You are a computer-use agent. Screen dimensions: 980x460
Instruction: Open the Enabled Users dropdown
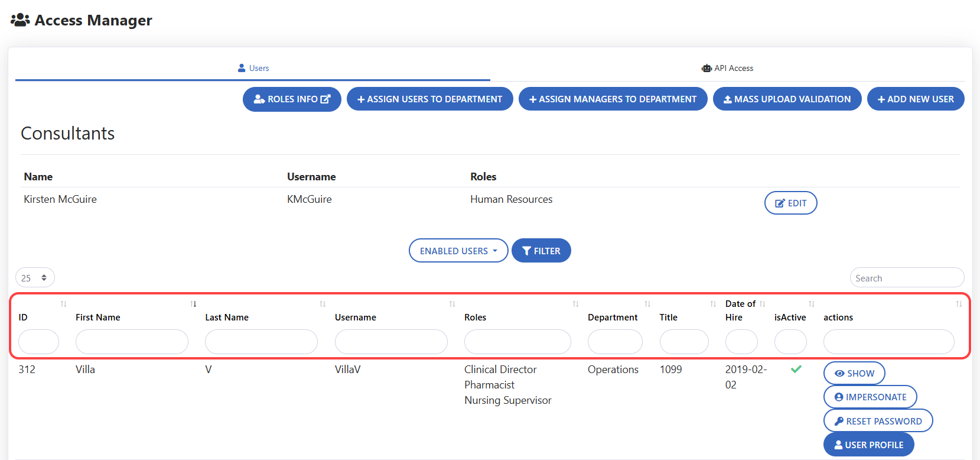tap(458, 251)
